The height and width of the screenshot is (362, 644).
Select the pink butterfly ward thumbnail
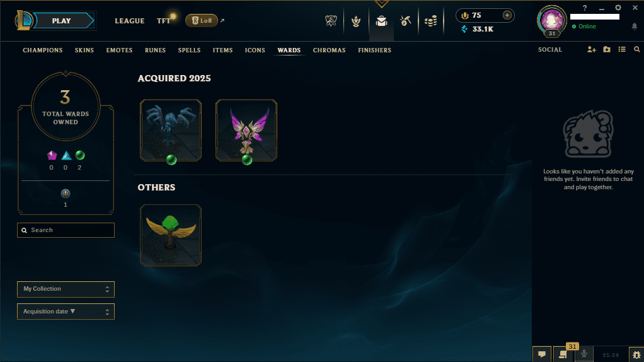[x=246, y=131]
